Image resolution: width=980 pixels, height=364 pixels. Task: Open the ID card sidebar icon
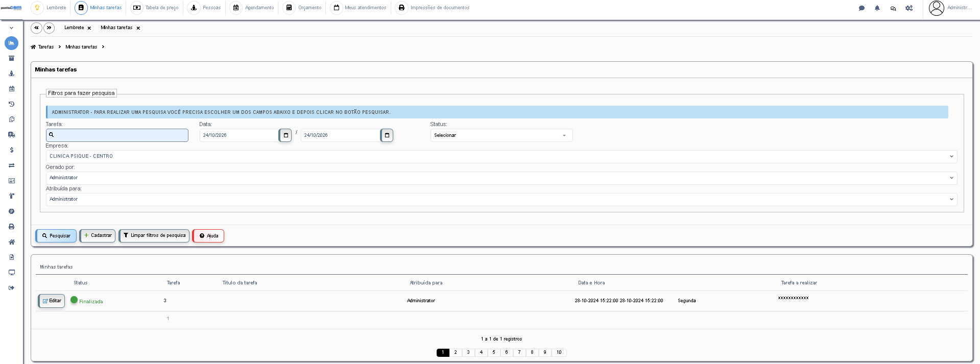click(x=11, y=181)
